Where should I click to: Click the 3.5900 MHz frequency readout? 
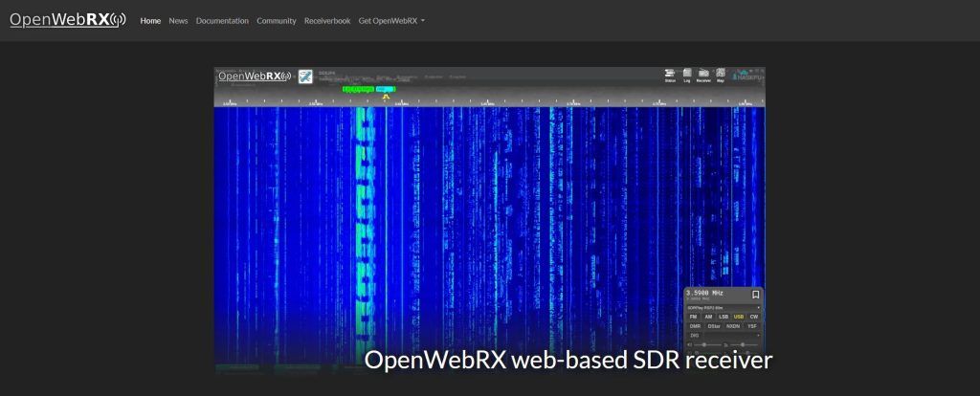(704, 293)
